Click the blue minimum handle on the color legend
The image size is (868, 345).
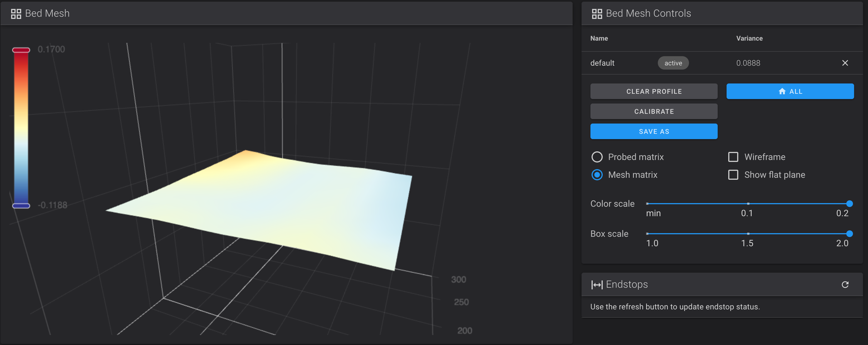coord(21,206)
